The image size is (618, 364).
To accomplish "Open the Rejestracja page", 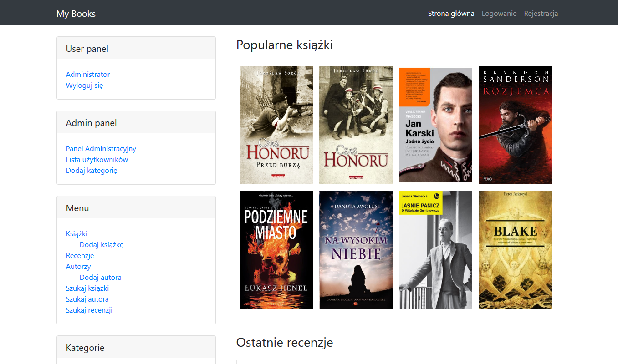I will click(541, 14).
